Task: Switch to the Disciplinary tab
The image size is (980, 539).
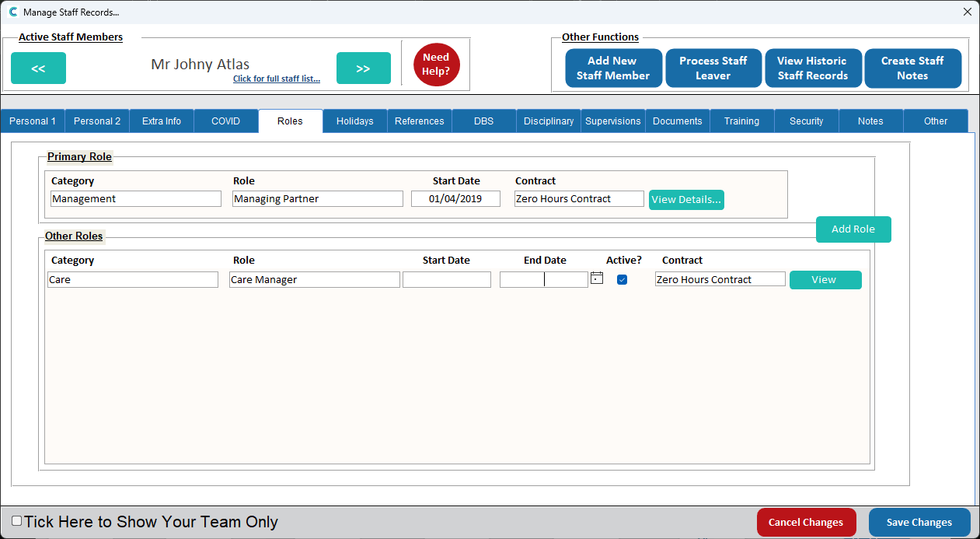Action: point(548,121)
